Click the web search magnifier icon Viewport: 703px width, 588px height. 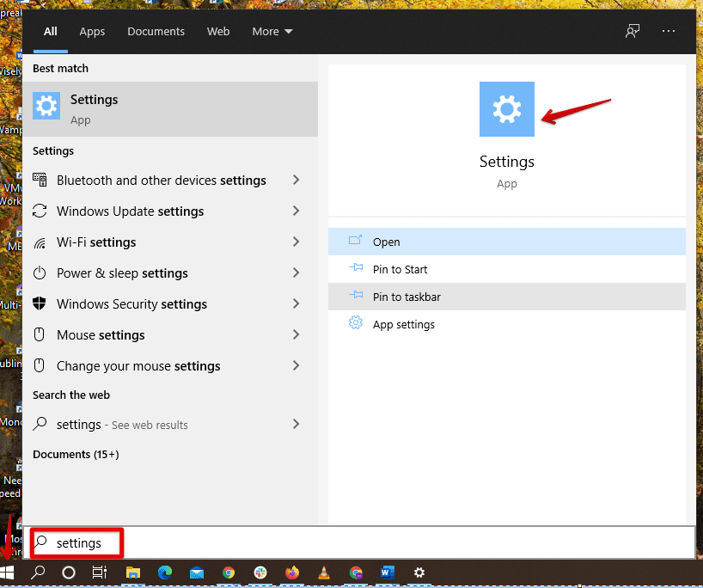point(40,424)
